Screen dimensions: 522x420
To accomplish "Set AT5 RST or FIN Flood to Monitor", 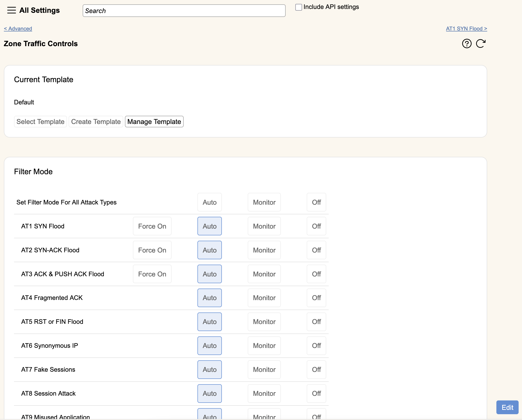I will pyautogui.click(x=264, y=322).
